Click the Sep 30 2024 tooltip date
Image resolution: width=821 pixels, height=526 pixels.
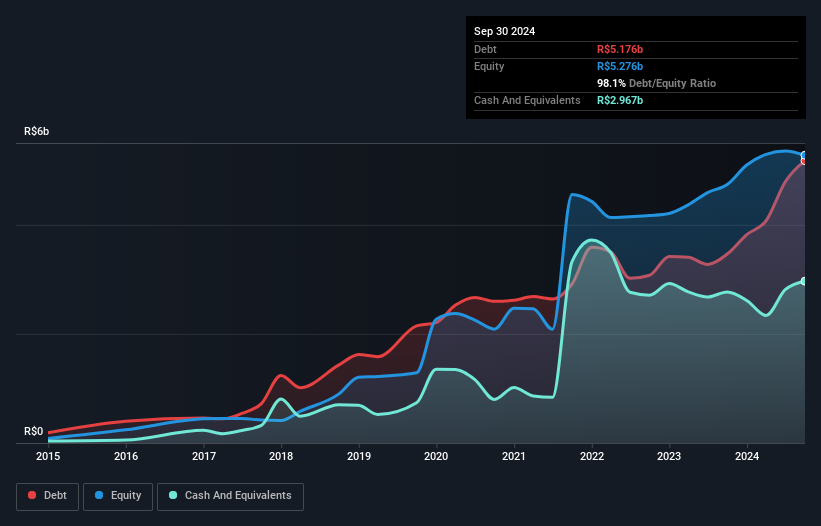tap(504, 31)
